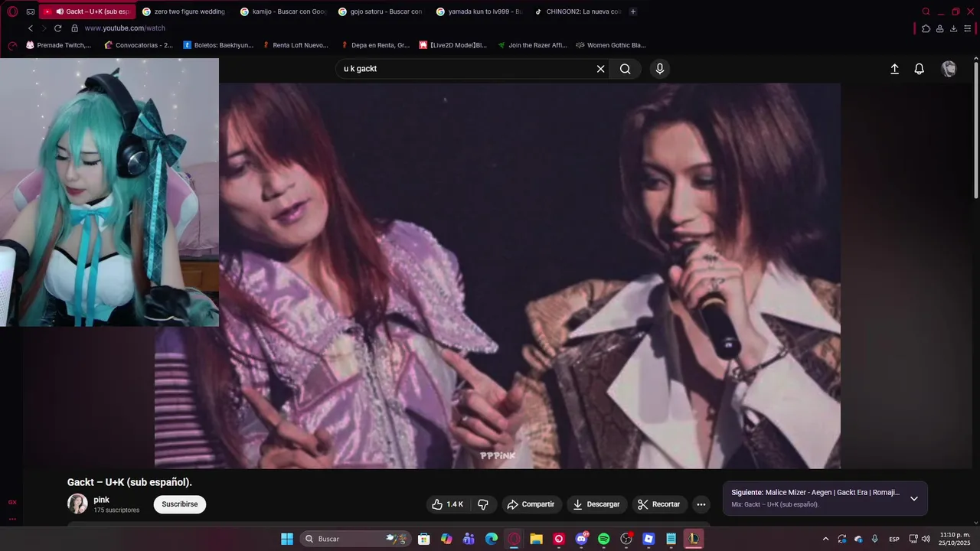Open League of Legends taskbar icon
This screenshot has height=551, width=980.
click(693, 539)
